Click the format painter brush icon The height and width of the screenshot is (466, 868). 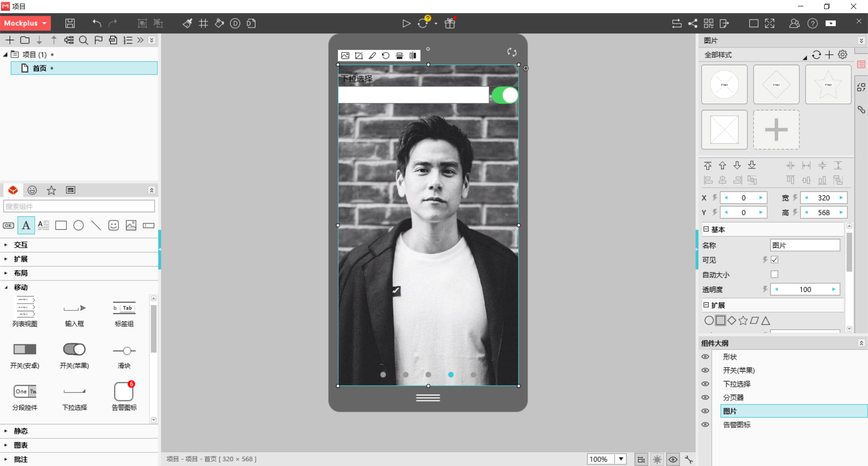(187, 24)
